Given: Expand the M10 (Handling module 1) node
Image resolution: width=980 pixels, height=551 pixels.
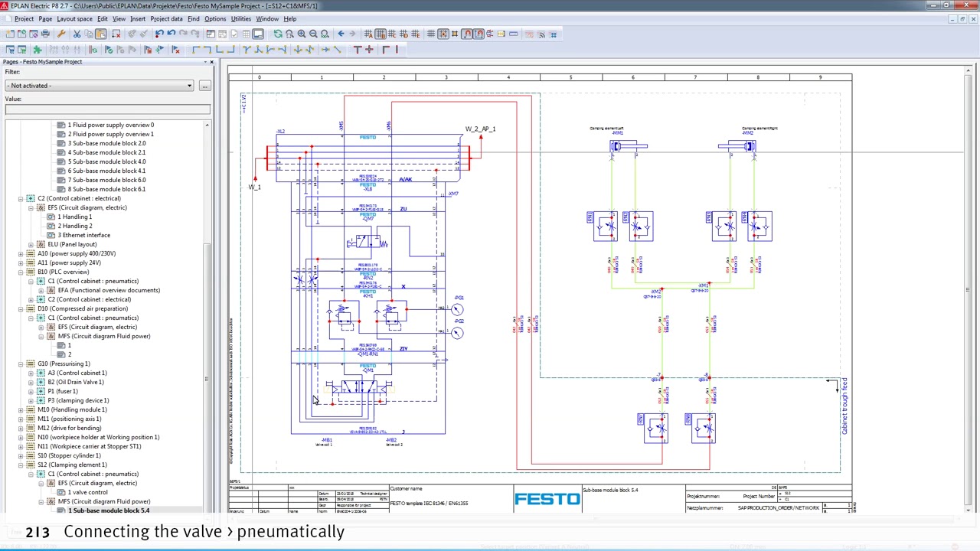Looking at the screenshot, I should (21, 409).
